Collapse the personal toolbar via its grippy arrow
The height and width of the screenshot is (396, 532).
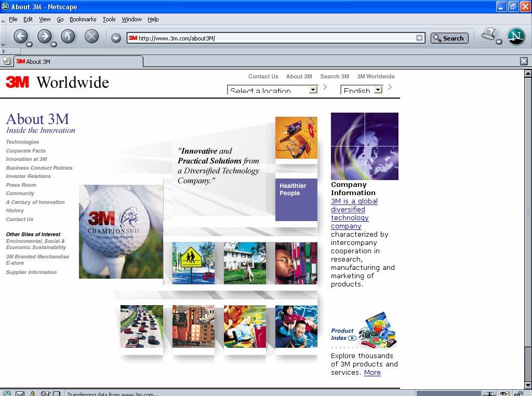4,51
